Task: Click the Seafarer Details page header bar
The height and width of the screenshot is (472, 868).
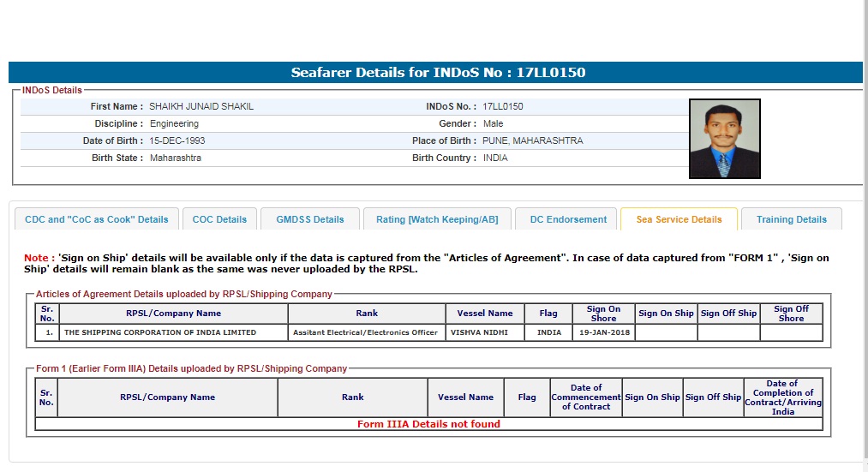Action: coord(435,73)
